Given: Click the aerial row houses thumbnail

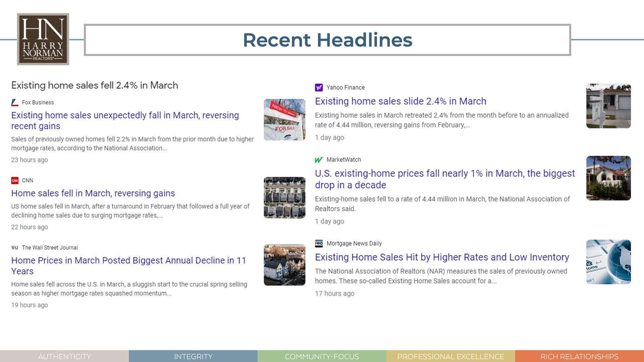Looking at the screenshot, I should pos(284,198).
